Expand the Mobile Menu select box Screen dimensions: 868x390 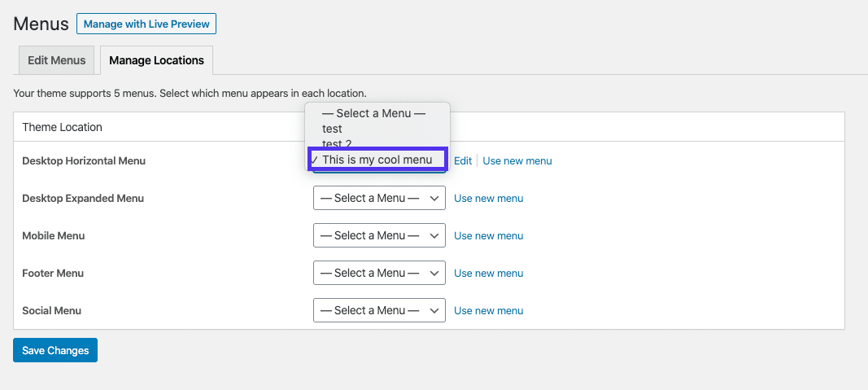coord(379,235)
